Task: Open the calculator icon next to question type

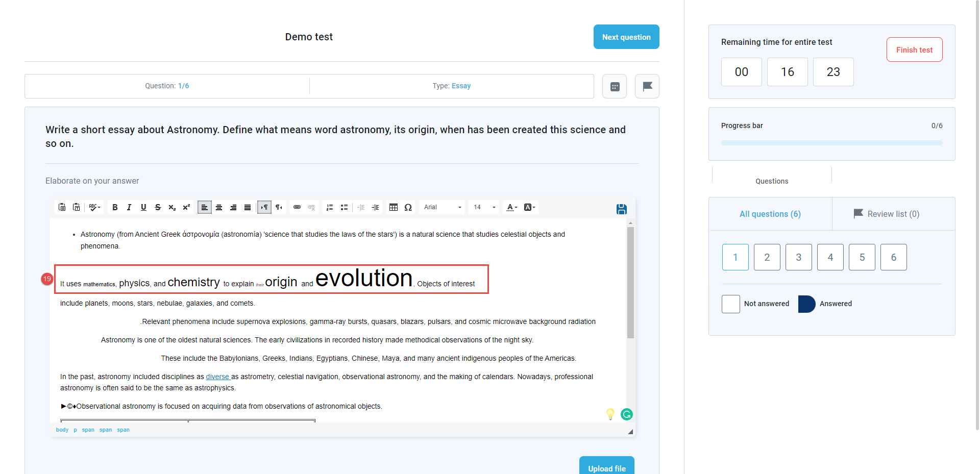Action: point(615,86)
